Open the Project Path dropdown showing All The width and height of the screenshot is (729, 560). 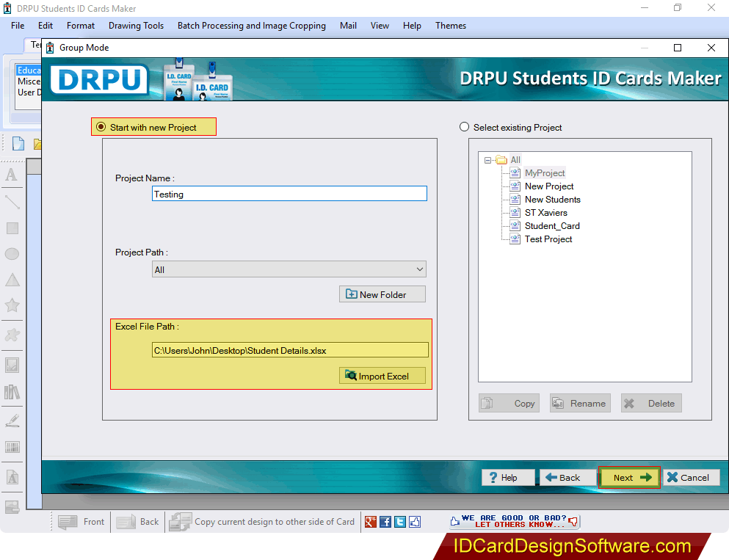[x=289, y=269]
